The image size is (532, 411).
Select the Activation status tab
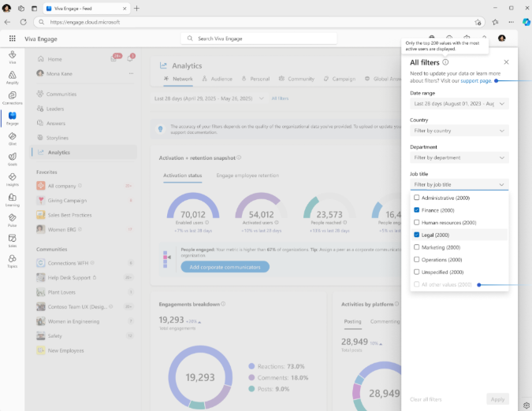[183, 176]
